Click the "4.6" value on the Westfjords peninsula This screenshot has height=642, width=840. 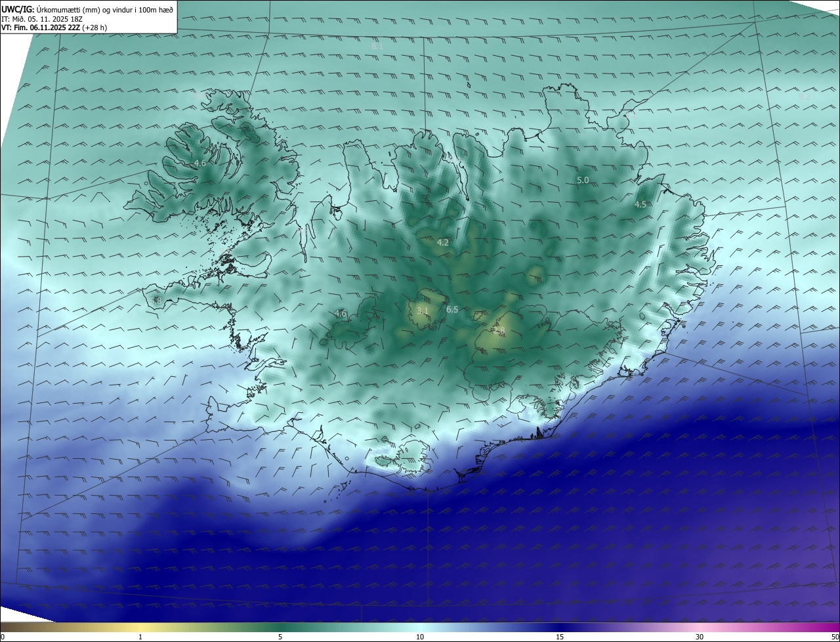coord(199,163)
